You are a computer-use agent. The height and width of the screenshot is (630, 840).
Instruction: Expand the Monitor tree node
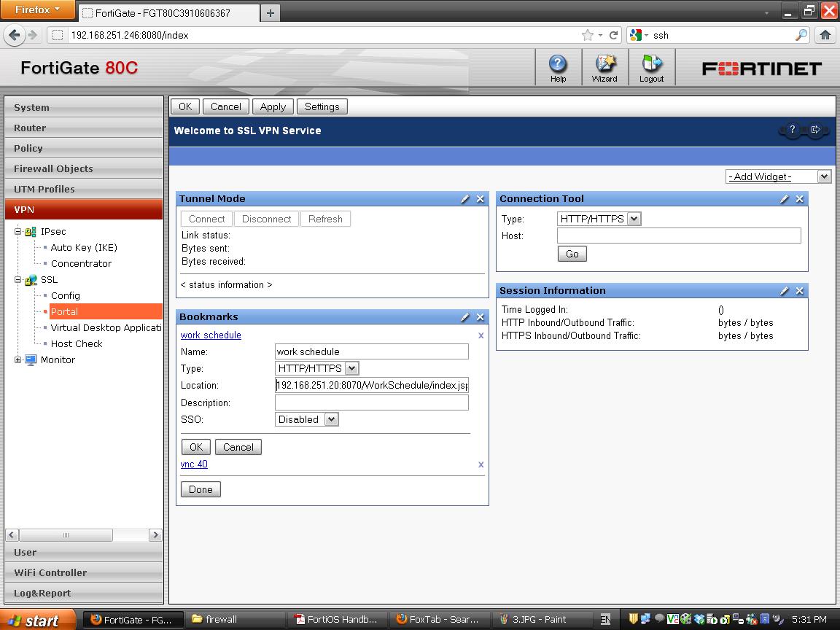(17, 360)
